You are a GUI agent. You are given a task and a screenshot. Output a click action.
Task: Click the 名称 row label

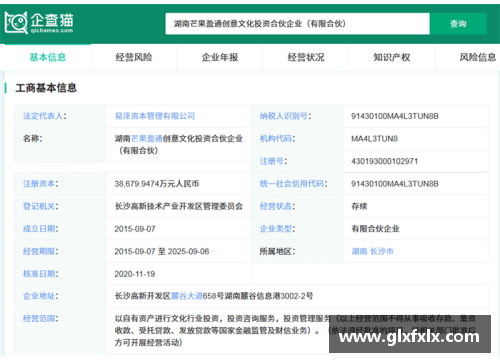(32, 139)
